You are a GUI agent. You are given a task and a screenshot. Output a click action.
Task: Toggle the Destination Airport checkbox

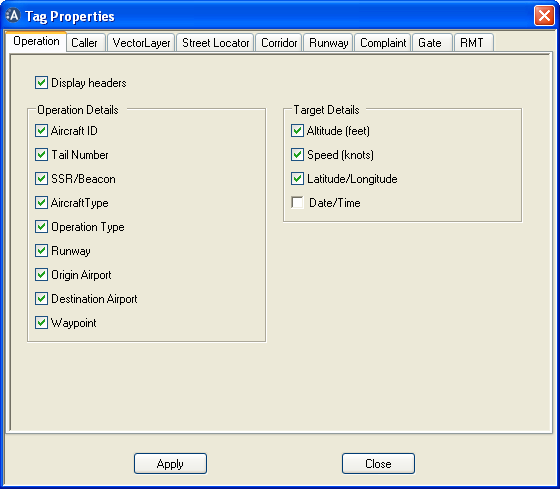point(41,298)
